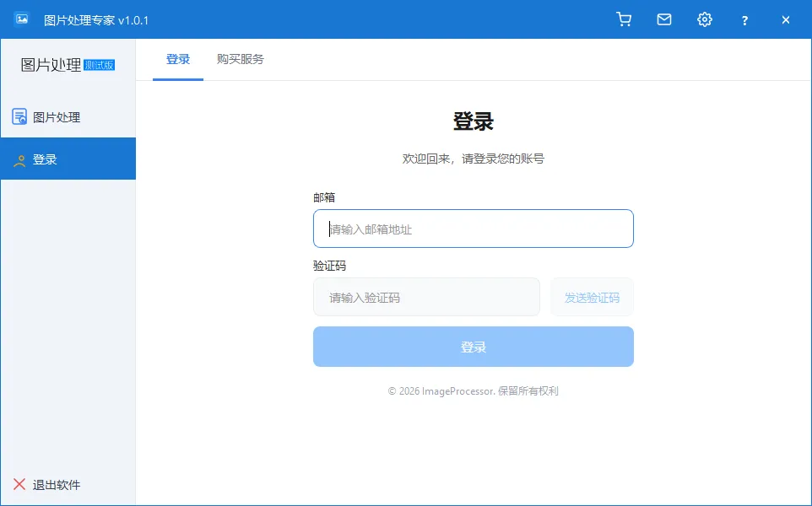Click the person icon beside 登录 in sidebar
The height and width of the screenshot is (506, 812).
[x=19, y=159]
